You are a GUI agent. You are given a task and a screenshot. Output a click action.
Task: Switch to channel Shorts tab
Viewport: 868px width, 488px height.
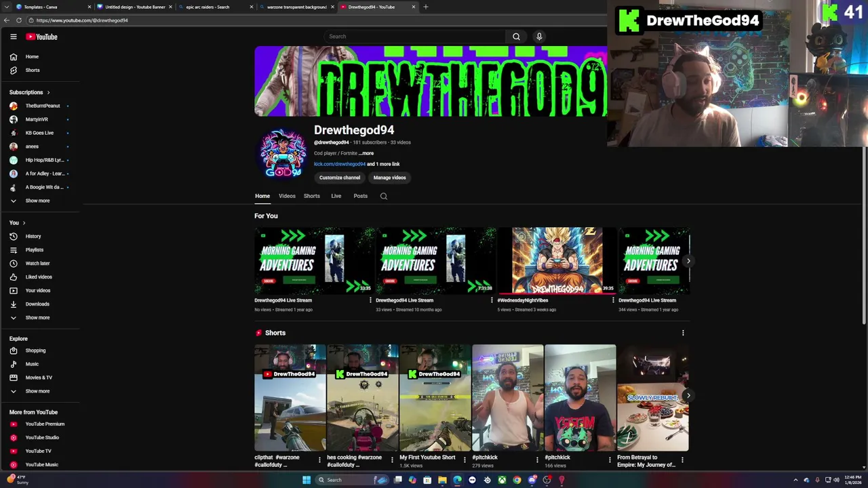pos(311,197)
